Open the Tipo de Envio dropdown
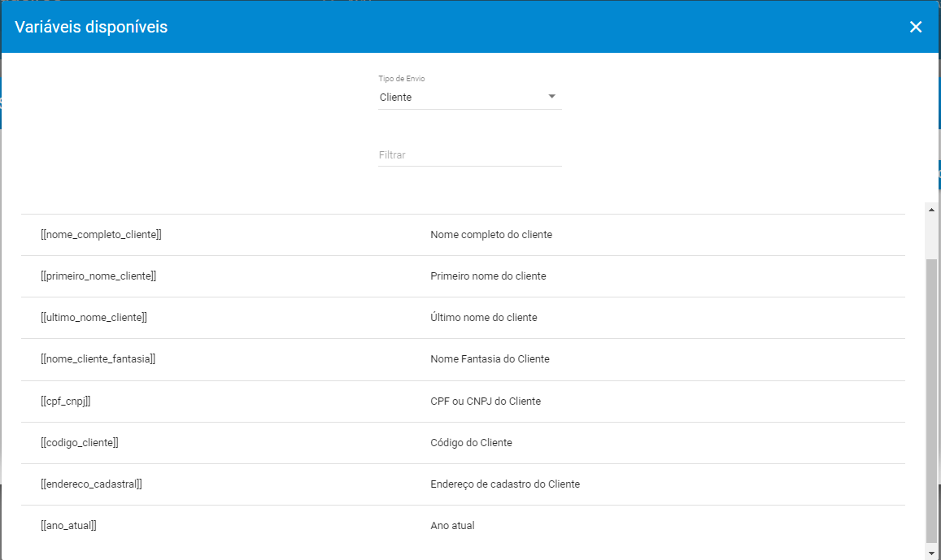The height and width of the screenshot is (560, 941). click(469, 98)
